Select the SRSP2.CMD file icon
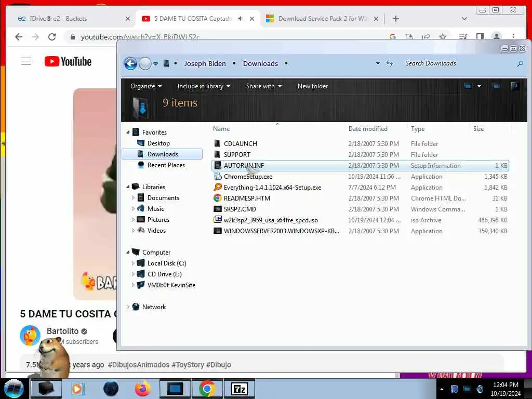The height and width of the screenshot is (399, 532). [217, 209]
